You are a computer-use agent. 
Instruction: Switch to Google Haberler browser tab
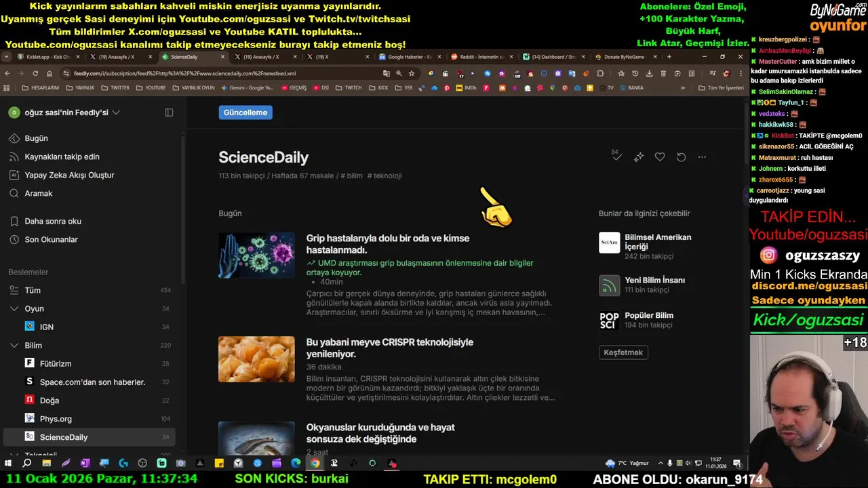[409, 57]
